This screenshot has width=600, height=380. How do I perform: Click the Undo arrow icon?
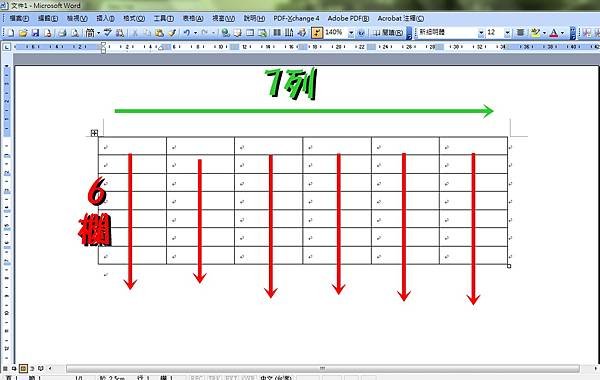pos(187,33)
